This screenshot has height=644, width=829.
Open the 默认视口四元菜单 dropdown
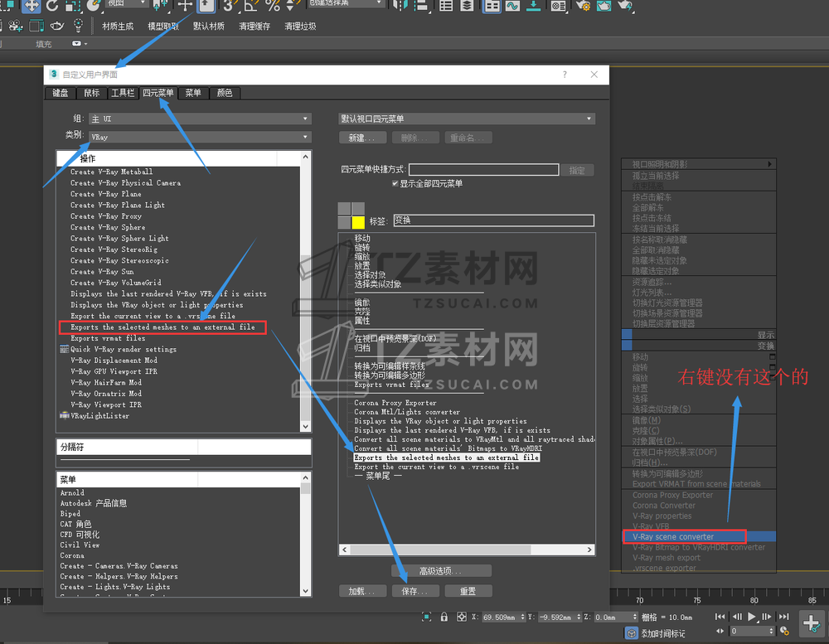pos(466,119)
